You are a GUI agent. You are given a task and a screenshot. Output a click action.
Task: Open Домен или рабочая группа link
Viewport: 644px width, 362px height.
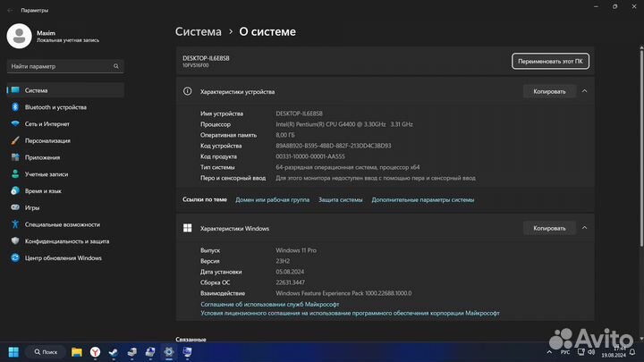pos(272,200)
